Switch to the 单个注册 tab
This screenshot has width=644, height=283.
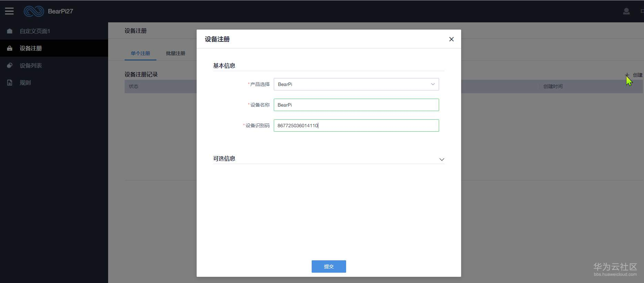pyautogui.click(x=141, y=53)
